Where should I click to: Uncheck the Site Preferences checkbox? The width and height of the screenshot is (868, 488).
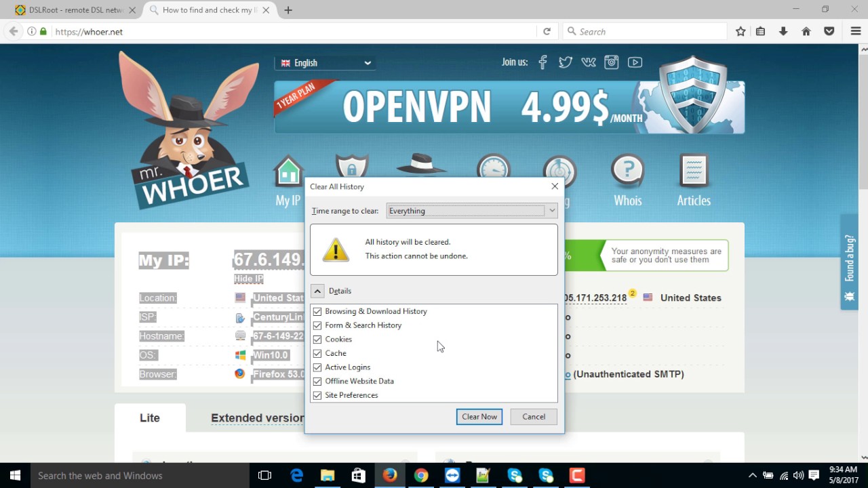317,395
